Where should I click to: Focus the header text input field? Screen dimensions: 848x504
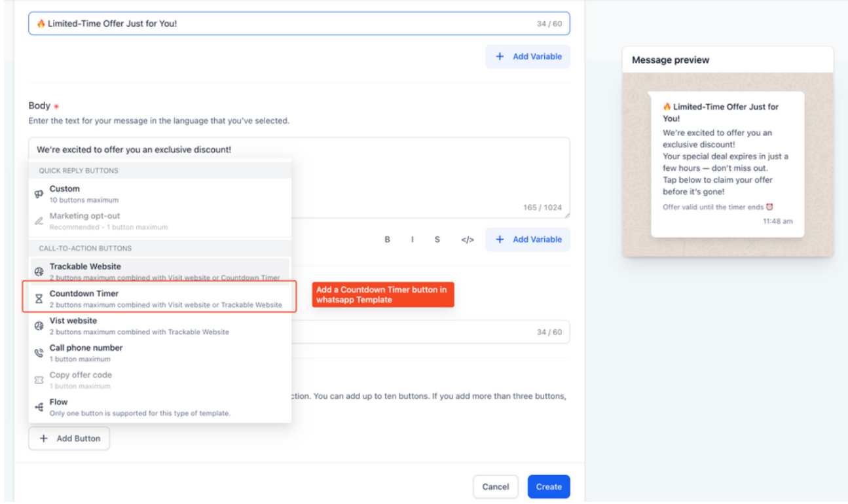(x=282, y=24)
